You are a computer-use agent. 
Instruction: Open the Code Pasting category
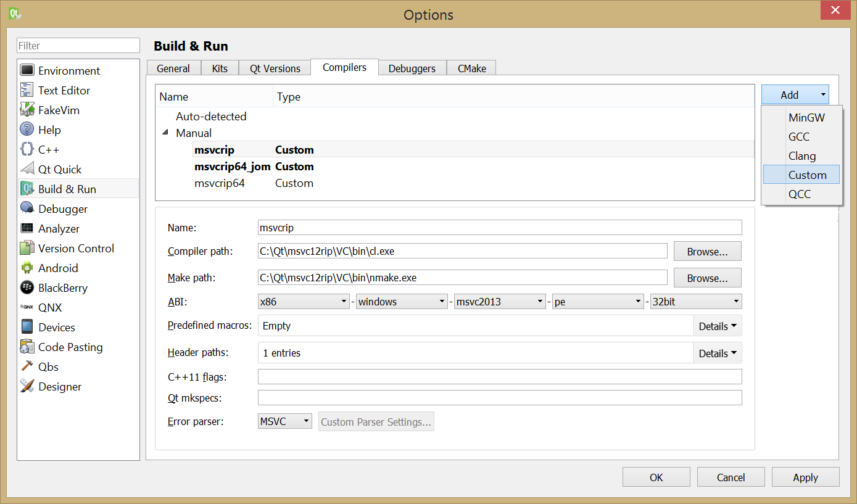click(x=78, y=347)
